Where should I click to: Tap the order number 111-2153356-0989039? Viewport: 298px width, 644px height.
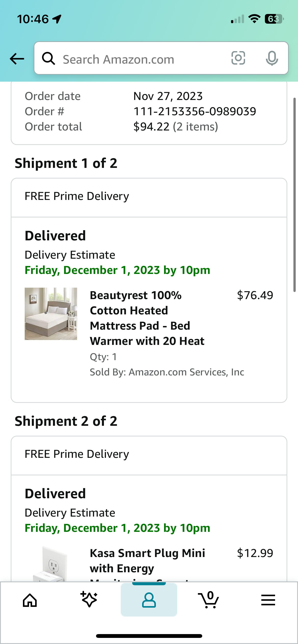[x=195, y=111]
